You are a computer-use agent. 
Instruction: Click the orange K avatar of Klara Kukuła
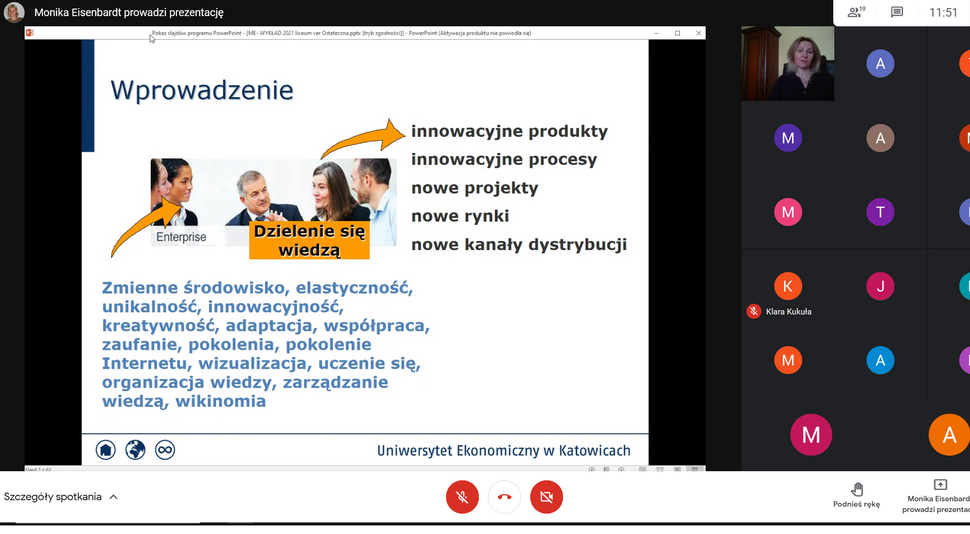(x=788, y=286)
